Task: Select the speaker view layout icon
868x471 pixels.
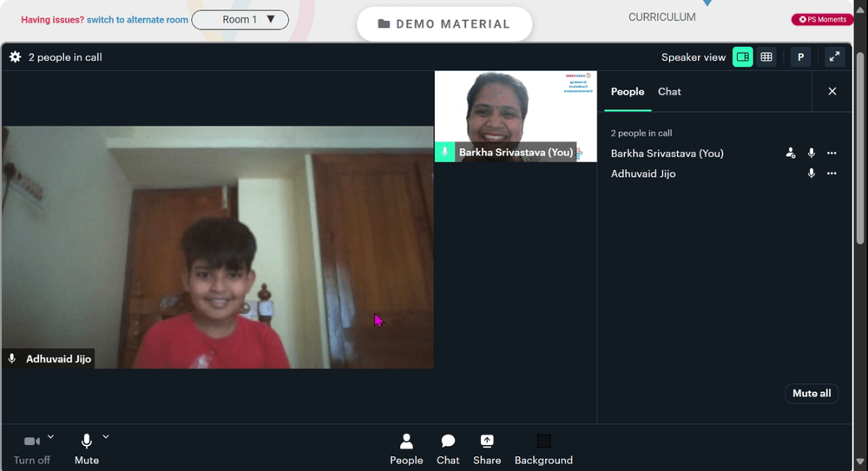Action: tap(743, 57)
